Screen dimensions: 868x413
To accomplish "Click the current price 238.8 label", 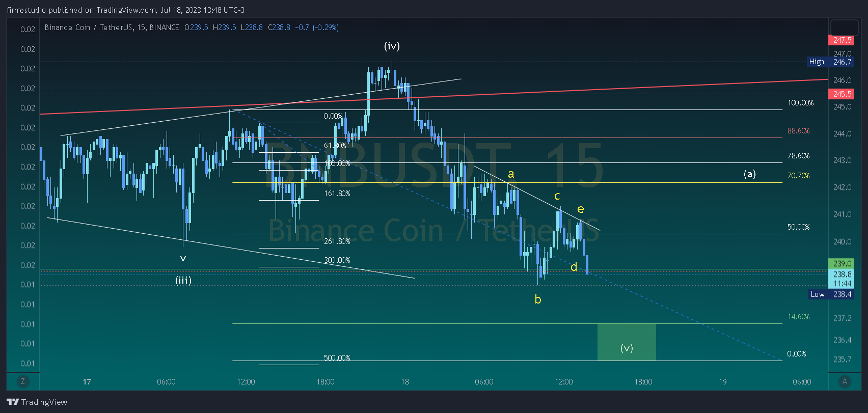I will point(842,274).
